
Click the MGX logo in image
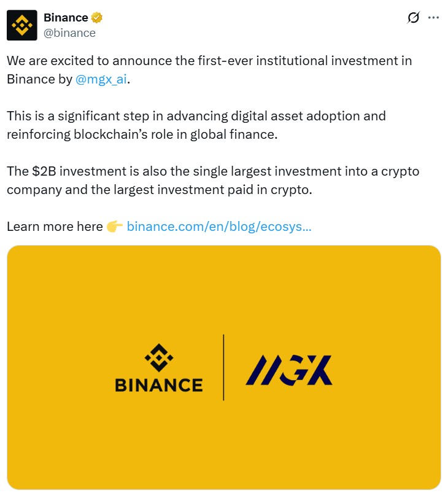tap(289, 370)
